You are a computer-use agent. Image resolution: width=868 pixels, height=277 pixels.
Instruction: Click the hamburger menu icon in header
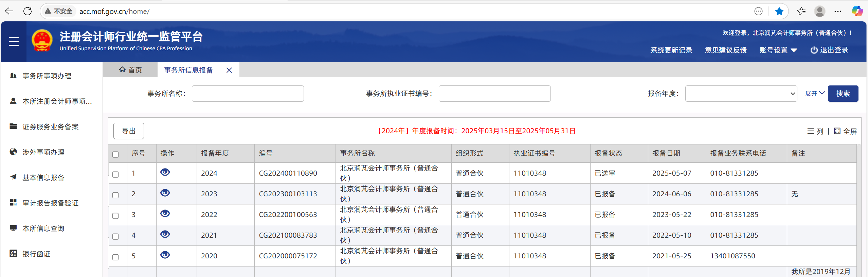pos(14,41)
